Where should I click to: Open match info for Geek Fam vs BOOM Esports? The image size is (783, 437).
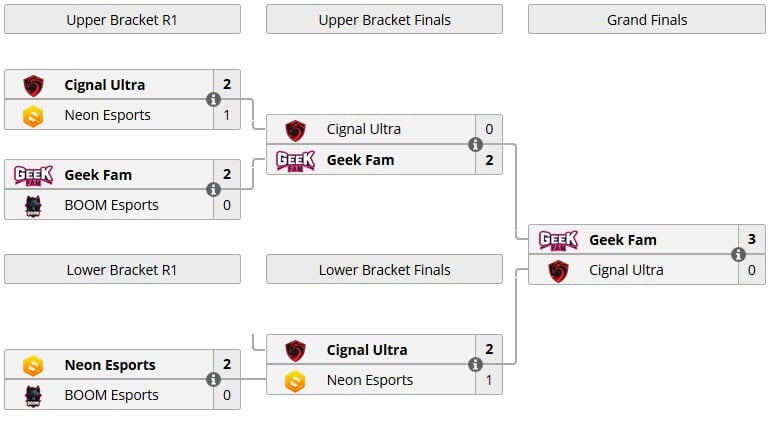(x=213, y=190)
